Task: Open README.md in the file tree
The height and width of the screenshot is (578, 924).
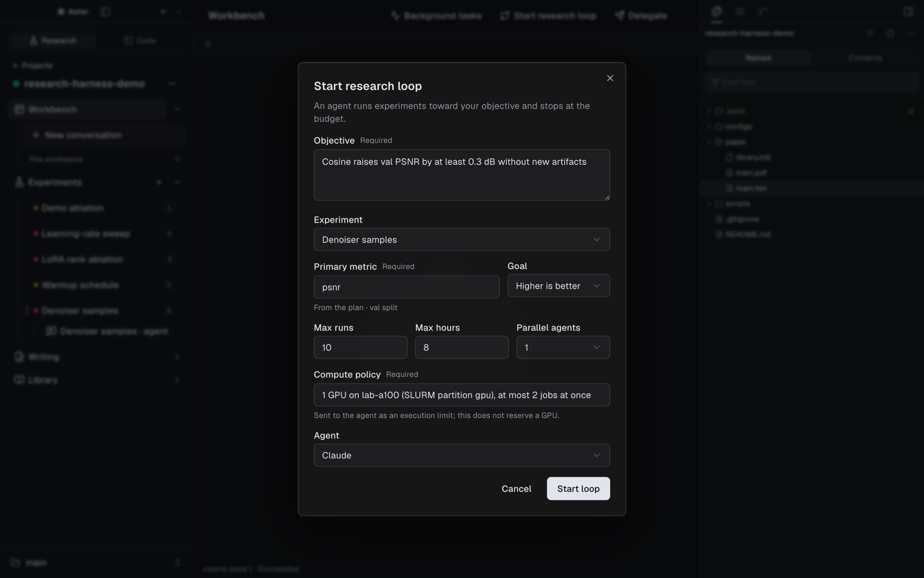Action: (x=747, y=235)
